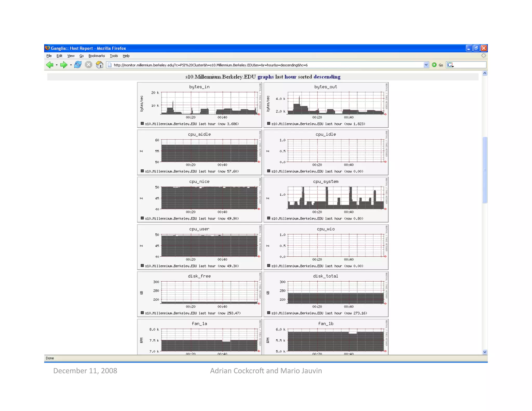Open the bytes_out graph
Viewport: 532px width, 411px height.
click(326, 105)
